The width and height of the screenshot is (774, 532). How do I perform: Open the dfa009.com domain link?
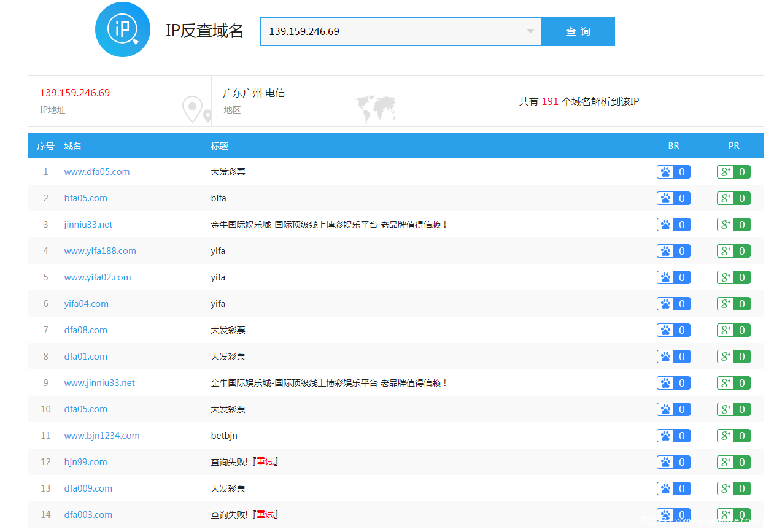coord(88,488)
